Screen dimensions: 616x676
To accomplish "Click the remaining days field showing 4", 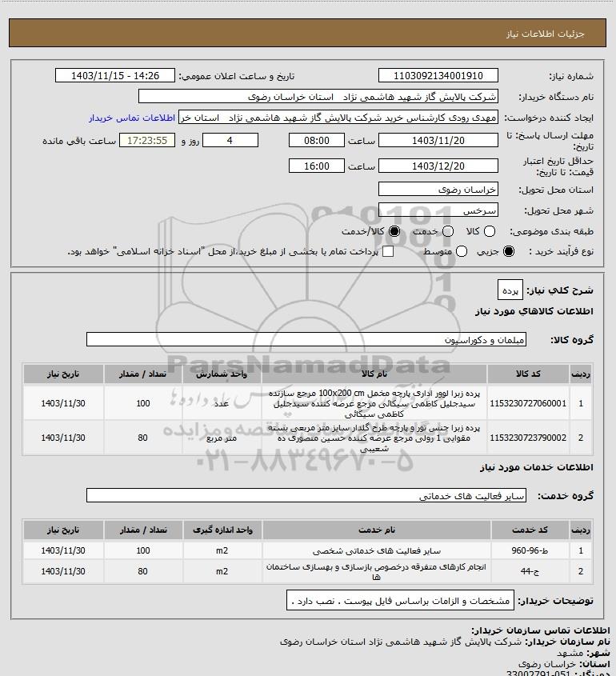I will pos(230,141).
